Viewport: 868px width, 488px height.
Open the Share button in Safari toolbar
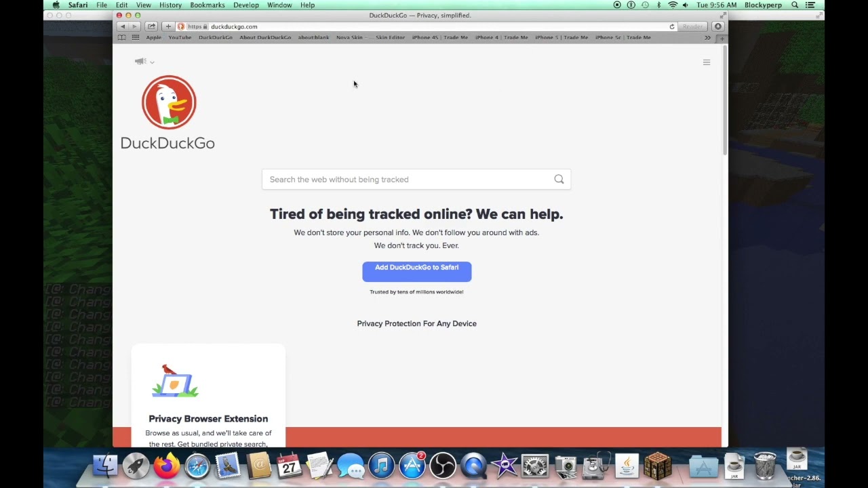coord(151,26)
